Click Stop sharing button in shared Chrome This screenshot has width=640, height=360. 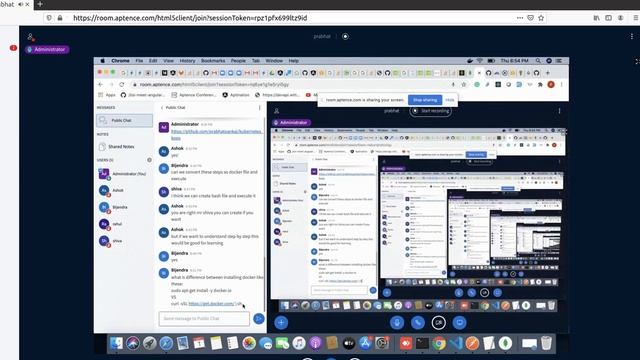click(425, 100)
